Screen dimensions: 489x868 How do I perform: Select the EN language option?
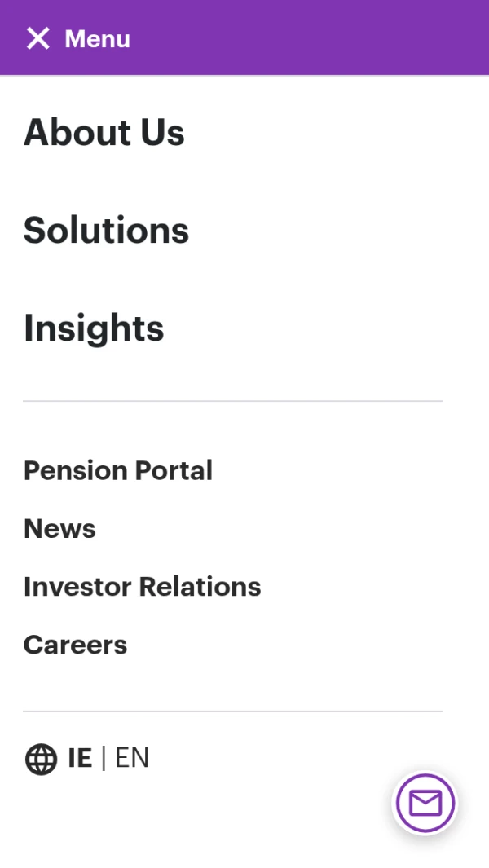click(x=132, y=758)
